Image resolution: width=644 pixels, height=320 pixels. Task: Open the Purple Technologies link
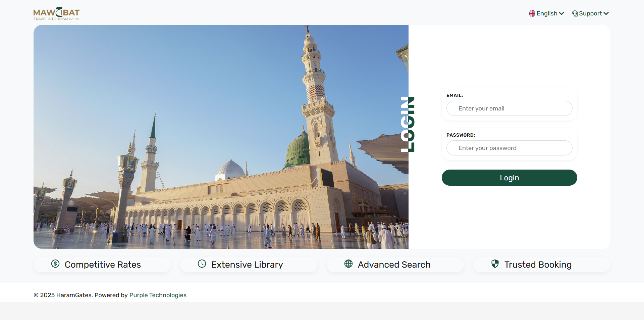point(158,295)
